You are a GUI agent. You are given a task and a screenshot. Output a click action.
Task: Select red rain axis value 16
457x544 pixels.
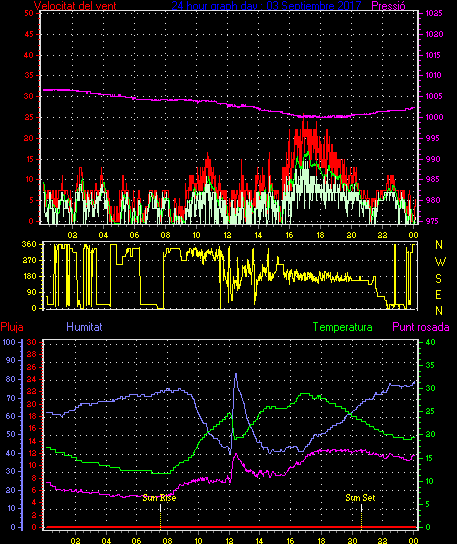point(32,428)
